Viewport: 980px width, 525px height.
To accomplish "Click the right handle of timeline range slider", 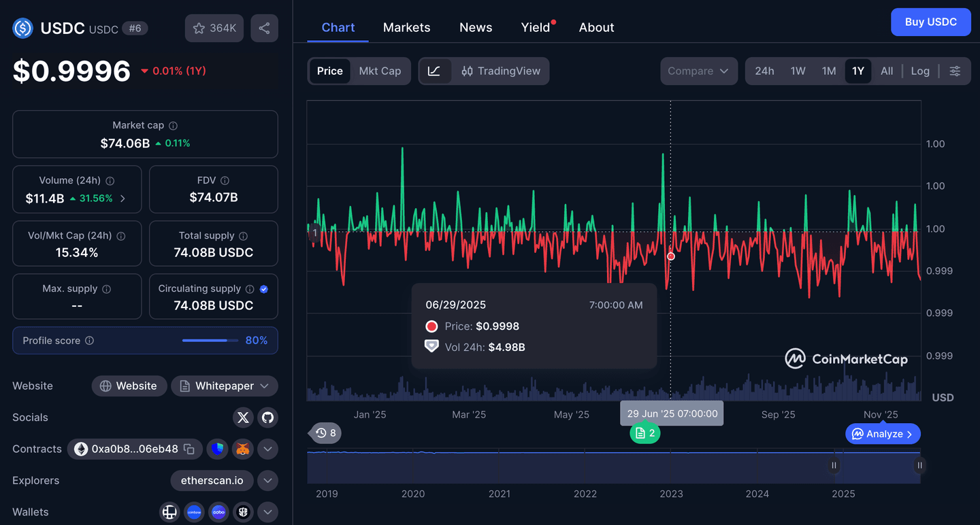I will coord(919,466).
